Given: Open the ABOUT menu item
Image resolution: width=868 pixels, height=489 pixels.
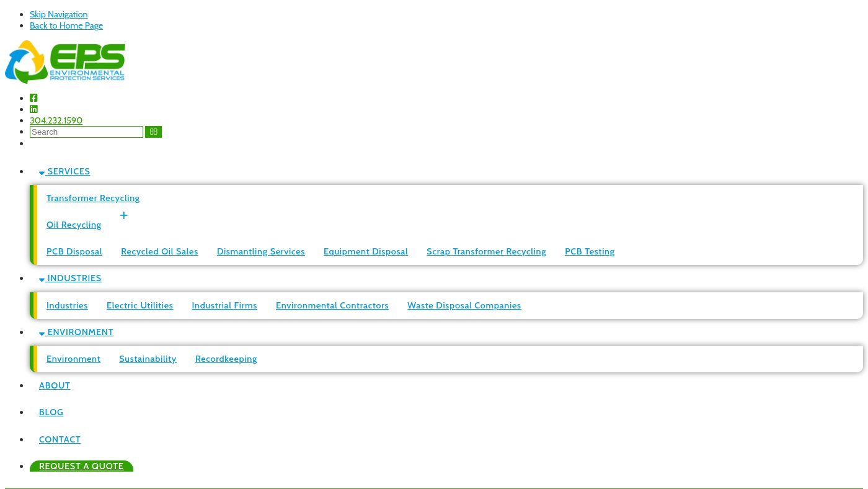Looking at the screenshot, I should click(55, 386).
